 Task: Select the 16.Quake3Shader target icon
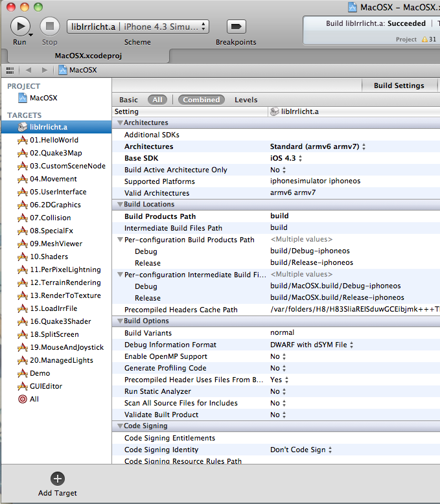click(23, 321)
